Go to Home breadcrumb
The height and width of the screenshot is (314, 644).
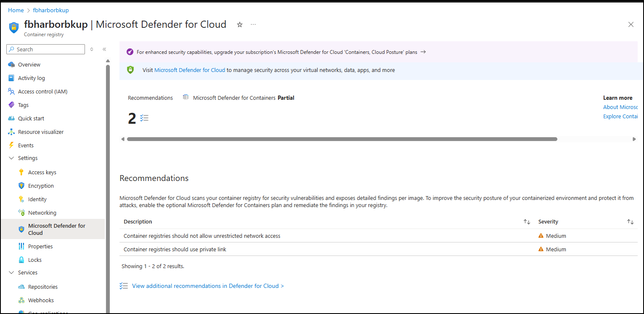pyautogui.click(x=16, y=10)
